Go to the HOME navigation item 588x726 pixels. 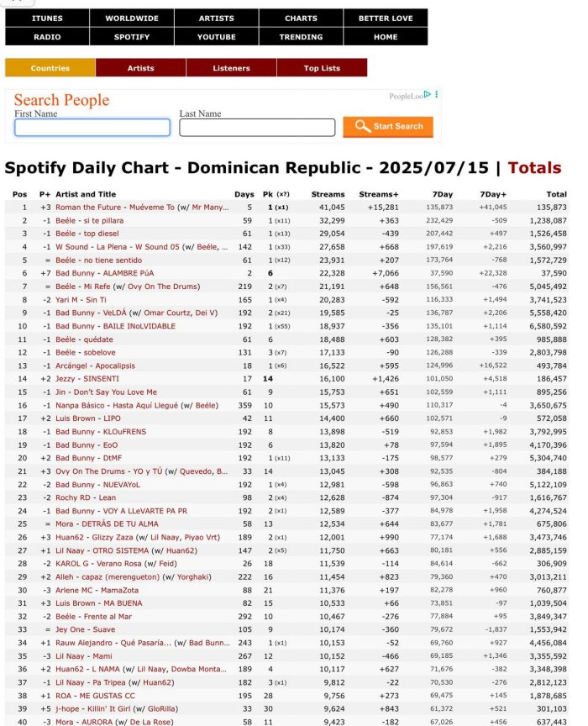(386, 37)
